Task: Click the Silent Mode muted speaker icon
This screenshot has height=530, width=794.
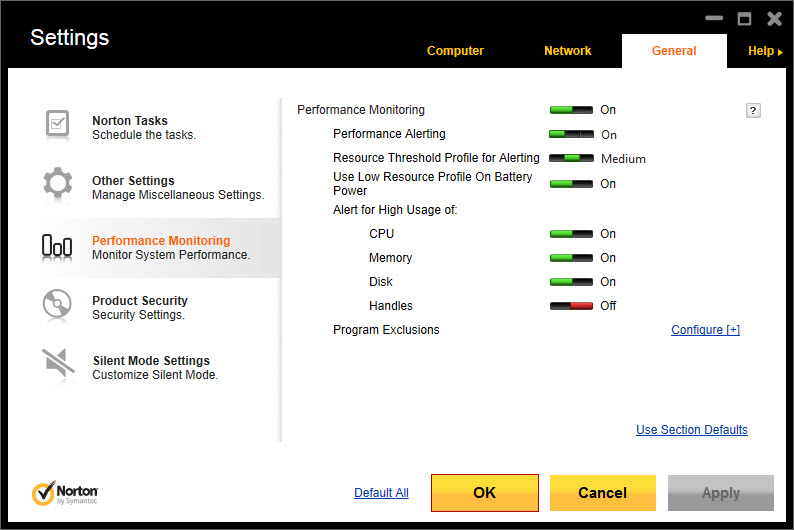Action: 58,362
